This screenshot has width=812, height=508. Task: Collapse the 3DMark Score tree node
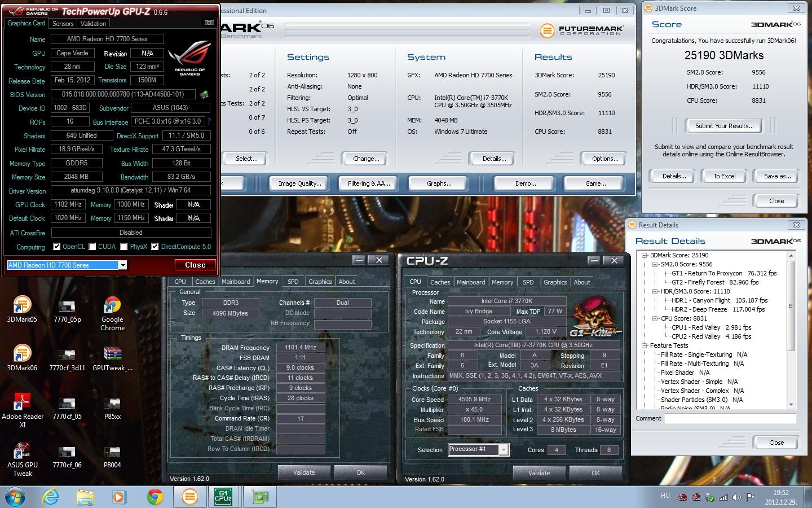pyautogui.click(x=645, y=255)
